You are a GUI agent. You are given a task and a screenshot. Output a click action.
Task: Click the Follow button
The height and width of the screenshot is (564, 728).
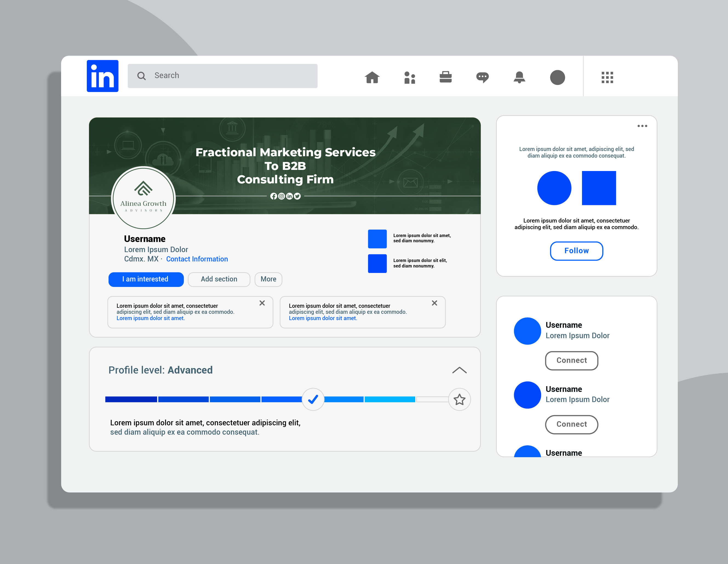coord(576,251)
